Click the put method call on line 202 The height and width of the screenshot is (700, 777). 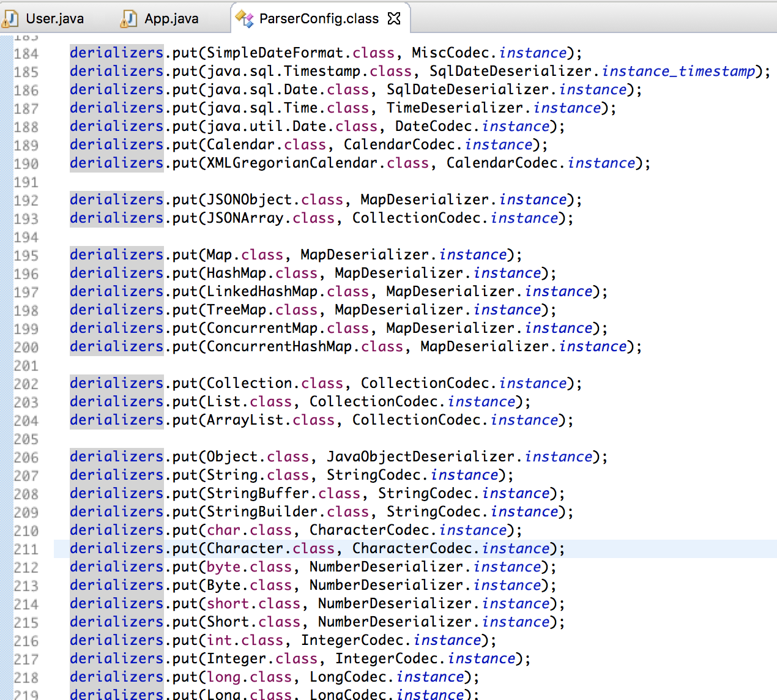(185, 383)
